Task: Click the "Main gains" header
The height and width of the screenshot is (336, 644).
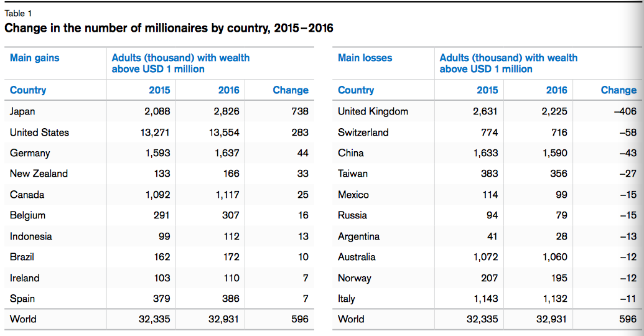Action: 35,58
